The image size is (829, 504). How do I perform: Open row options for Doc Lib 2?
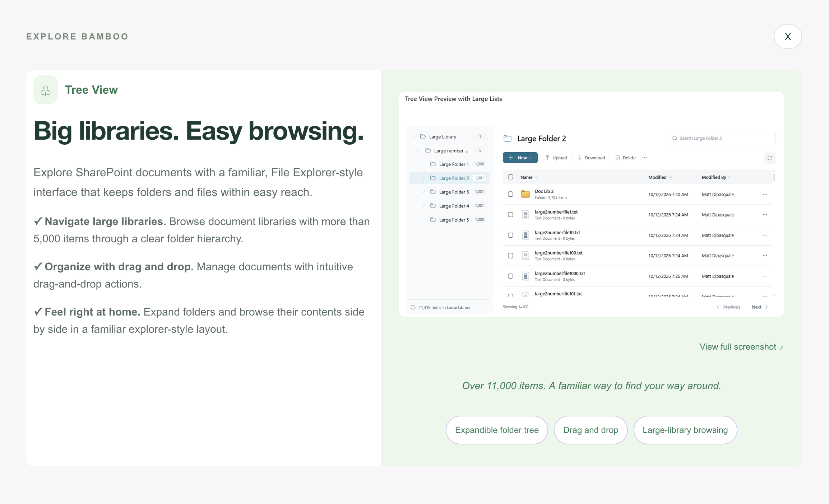click(765, 194)
